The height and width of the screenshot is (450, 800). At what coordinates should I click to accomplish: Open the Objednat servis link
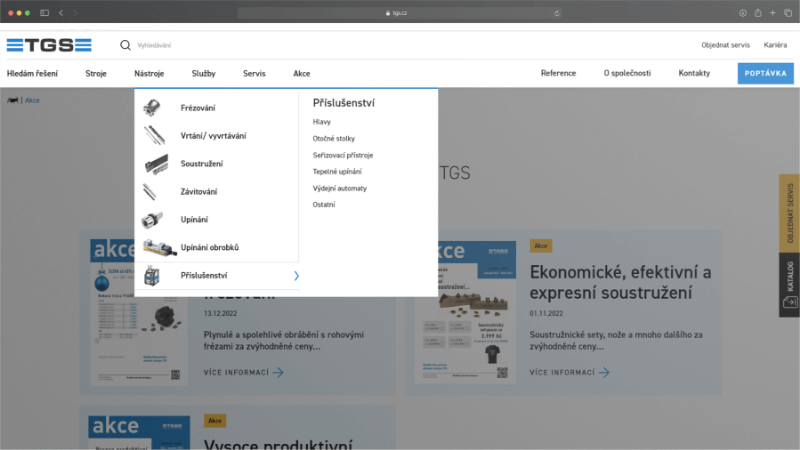click(x=725, y=45)
